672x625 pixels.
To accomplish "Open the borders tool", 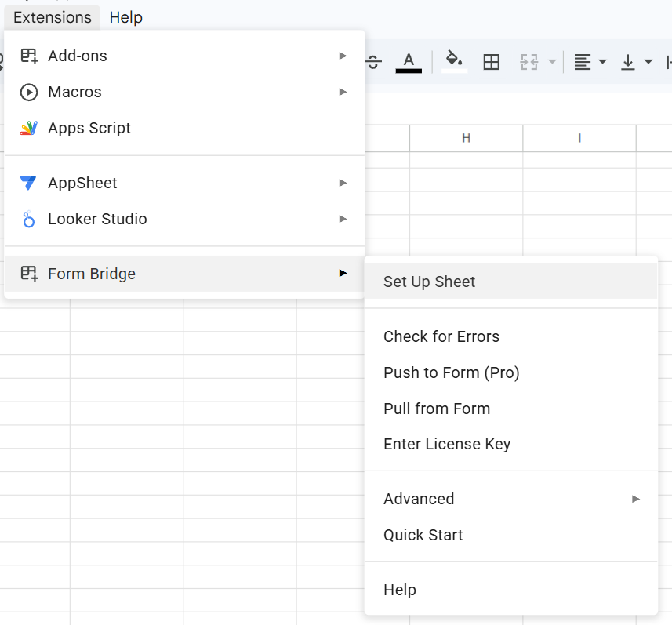I will coord(491,63).
